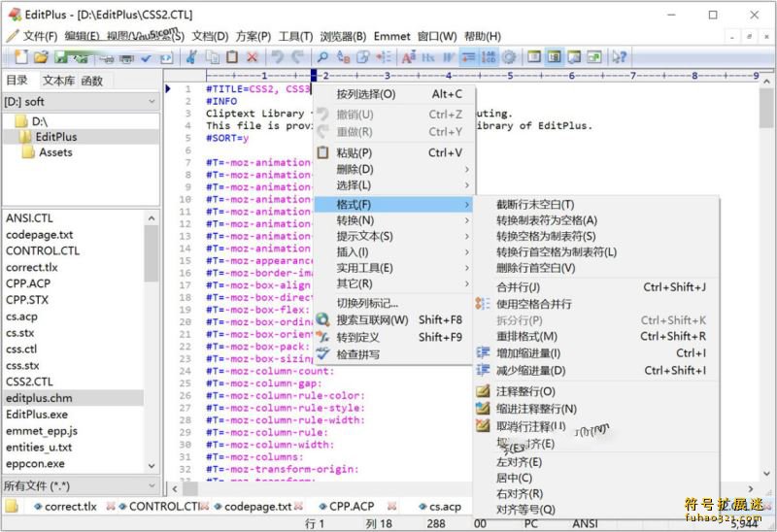This screenshot has width=777, height=532.
Task: Click the Replace toolbar icon
Action: click(x=343, y=57)
